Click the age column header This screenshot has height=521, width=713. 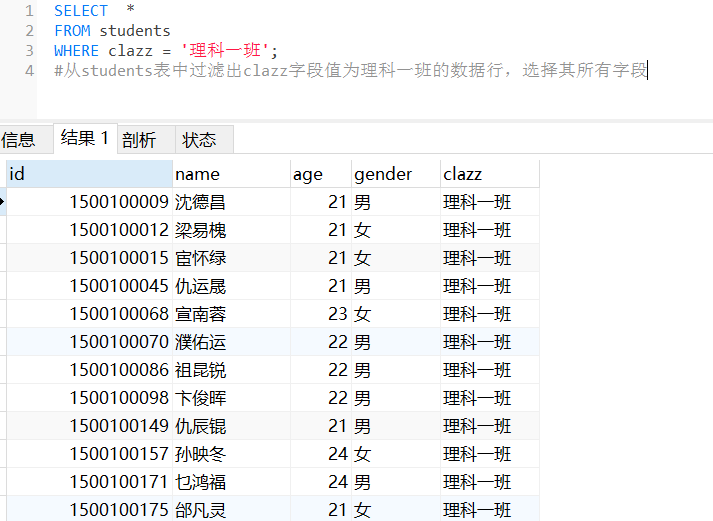pos(321,174)
